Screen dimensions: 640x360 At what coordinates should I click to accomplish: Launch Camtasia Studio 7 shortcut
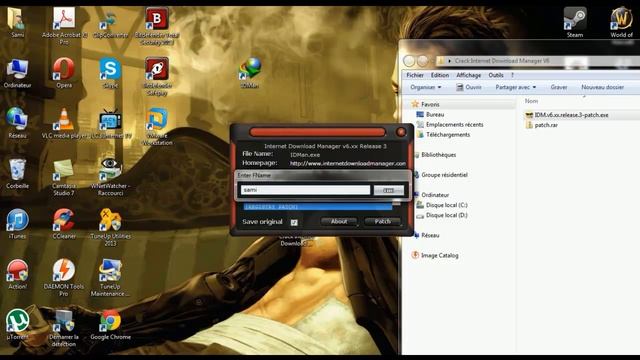point(64,177)
